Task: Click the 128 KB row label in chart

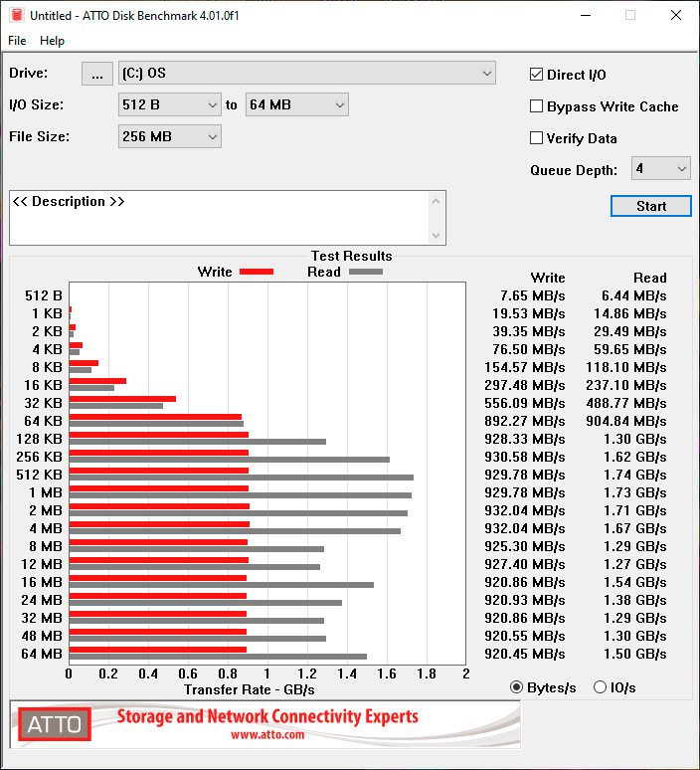Action: [x=39, y=439]
